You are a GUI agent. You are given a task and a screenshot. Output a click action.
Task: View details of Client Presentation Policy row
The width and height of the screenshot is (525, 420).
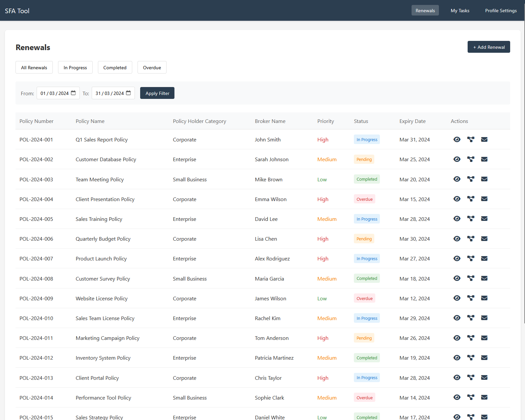click(457, 199)
